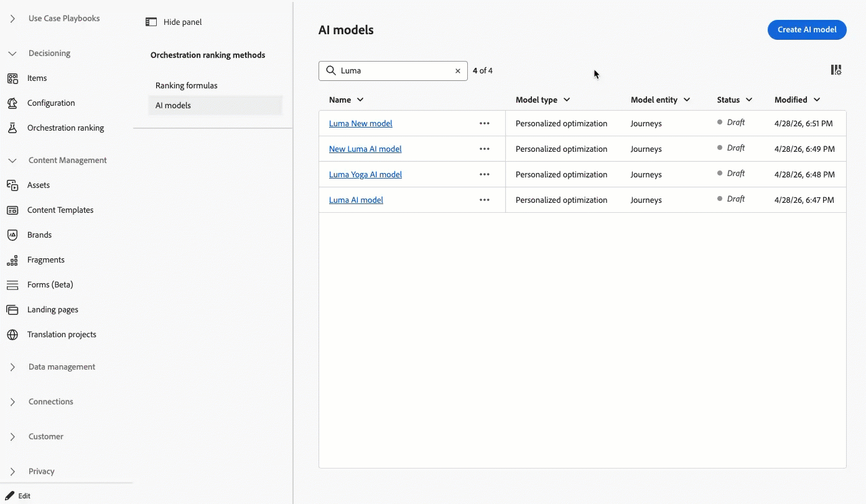Open the Luma Yoga AI model link
This screenshot has width=866, height=504.
click(x=365, y=175)
